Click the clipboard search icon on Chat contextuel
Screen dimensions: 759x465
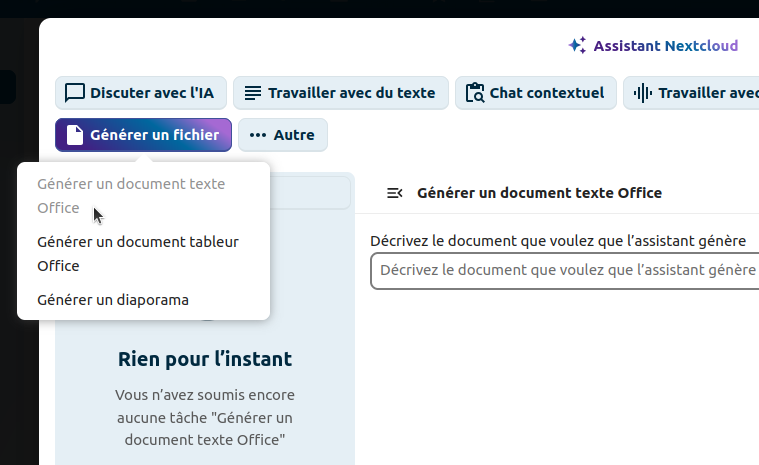[475, 93]
